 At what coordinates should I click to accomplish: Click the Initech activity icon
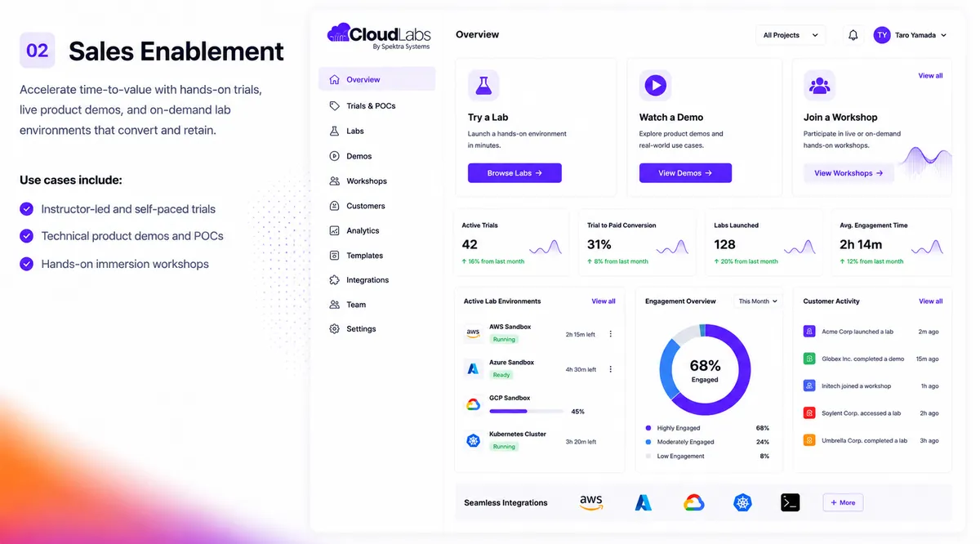pyautogui.click(x=809, y=386)
